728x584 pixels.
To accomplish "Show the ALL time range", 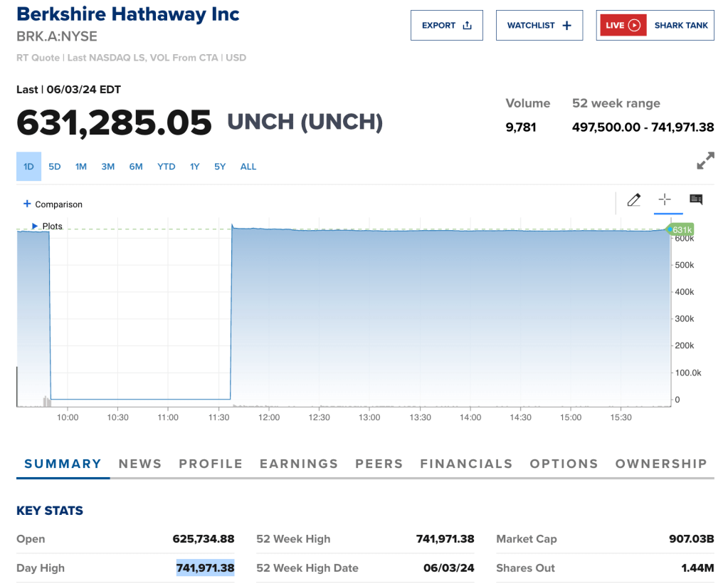I will pyautogui.click(x=248, y=167).
